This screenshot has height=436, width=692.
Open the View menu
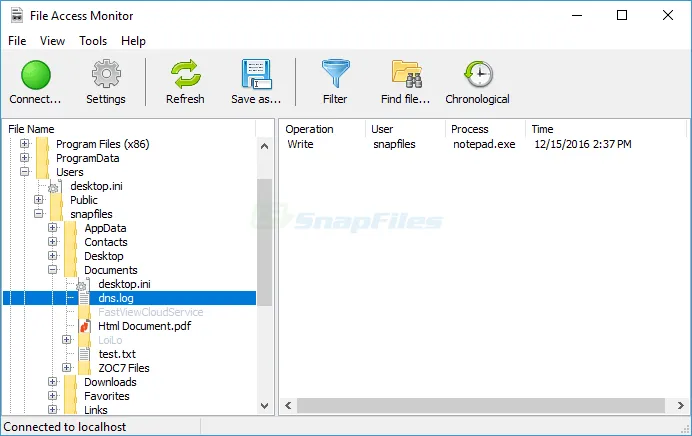point(53,41)
